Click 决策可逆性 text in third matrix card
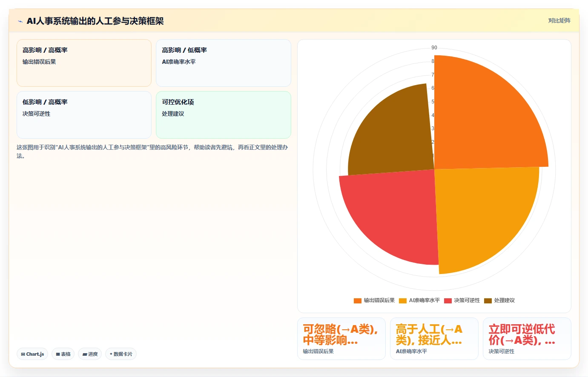Viewport: 588px width, 377px height. point(36,114)
